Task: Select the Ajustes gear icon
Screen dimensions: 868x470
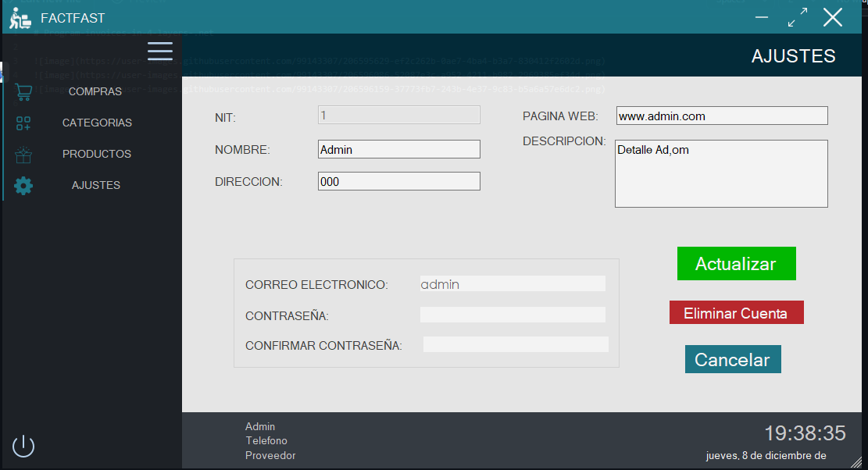Action: pos(23,186)
